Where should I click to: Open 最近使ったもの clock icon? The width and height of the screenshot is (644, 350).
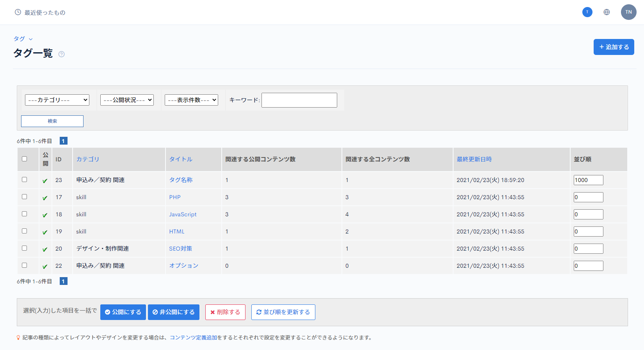(18, 12)
